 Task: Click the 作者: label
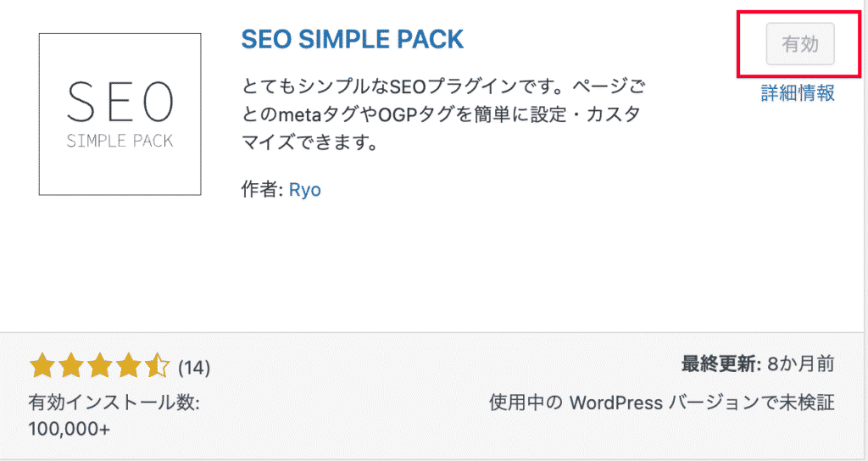click(x=260, y=190)
